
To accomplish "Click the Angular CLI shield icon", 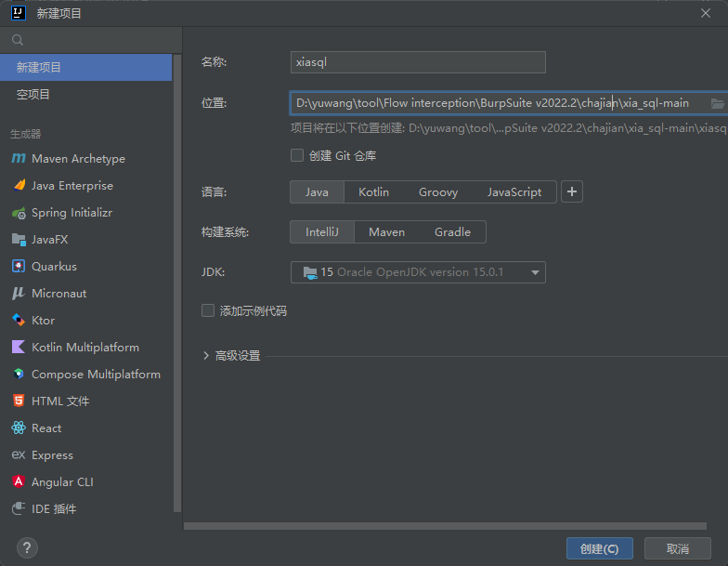I will 19,481.
